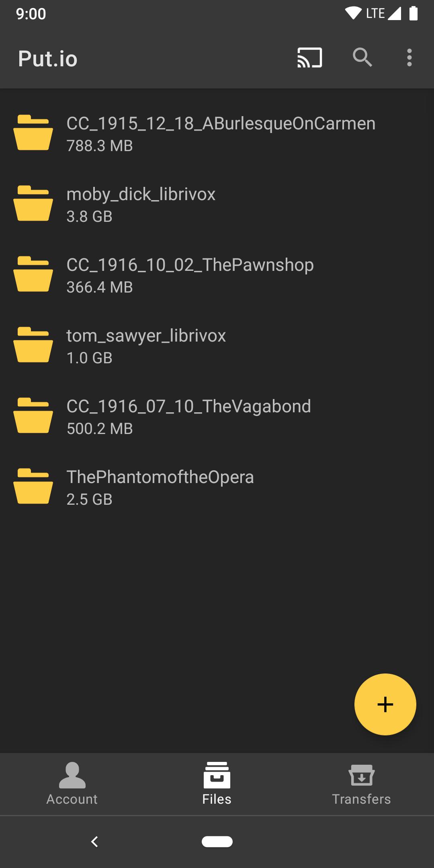Click folder icon beside moby_dick_librivox

[x=33, y=203]
